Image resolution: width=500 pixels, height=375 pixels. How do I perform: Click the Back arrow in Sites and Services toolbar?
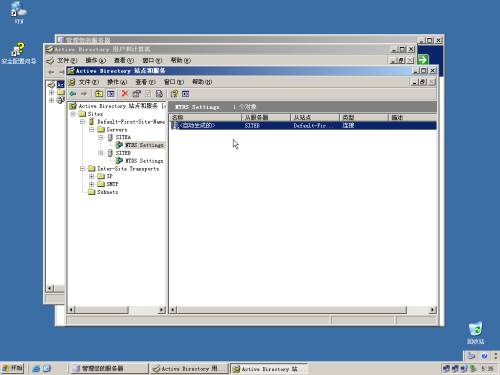point(73,94)
